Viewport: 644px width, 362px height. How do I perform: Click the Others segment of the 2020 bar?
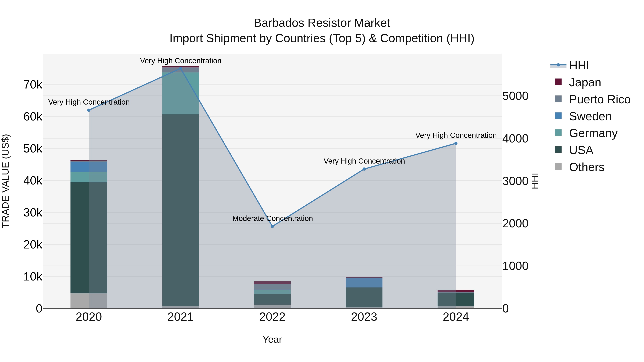click(x=89, y=301)
